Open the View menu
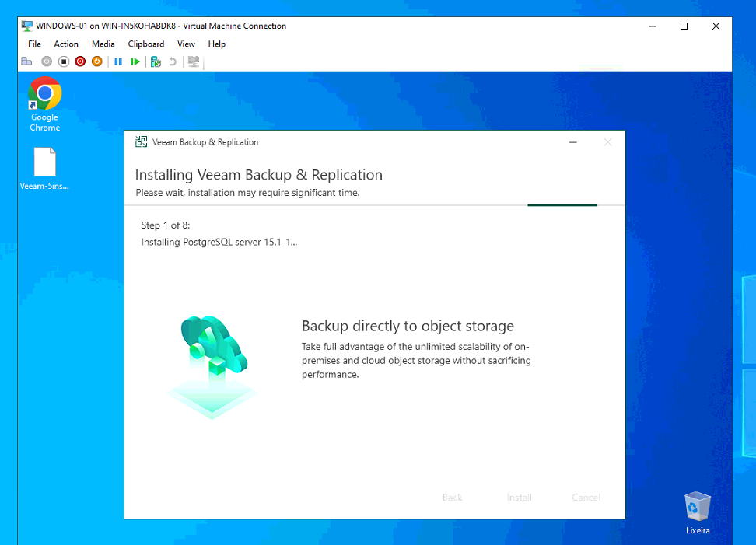Image resolution: width=756 pixels, height=545 pixels. 186,44
